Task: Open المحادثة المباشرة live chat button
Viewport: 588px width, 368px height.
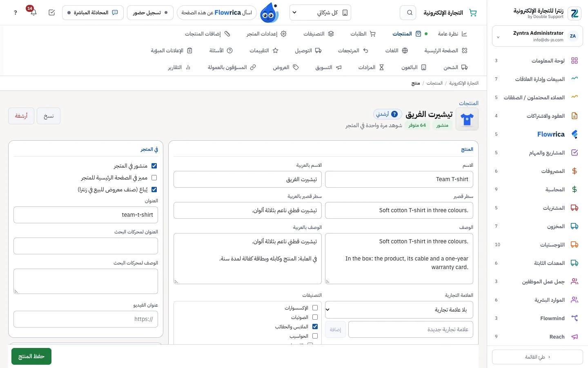Action: (x=93, y=13)
